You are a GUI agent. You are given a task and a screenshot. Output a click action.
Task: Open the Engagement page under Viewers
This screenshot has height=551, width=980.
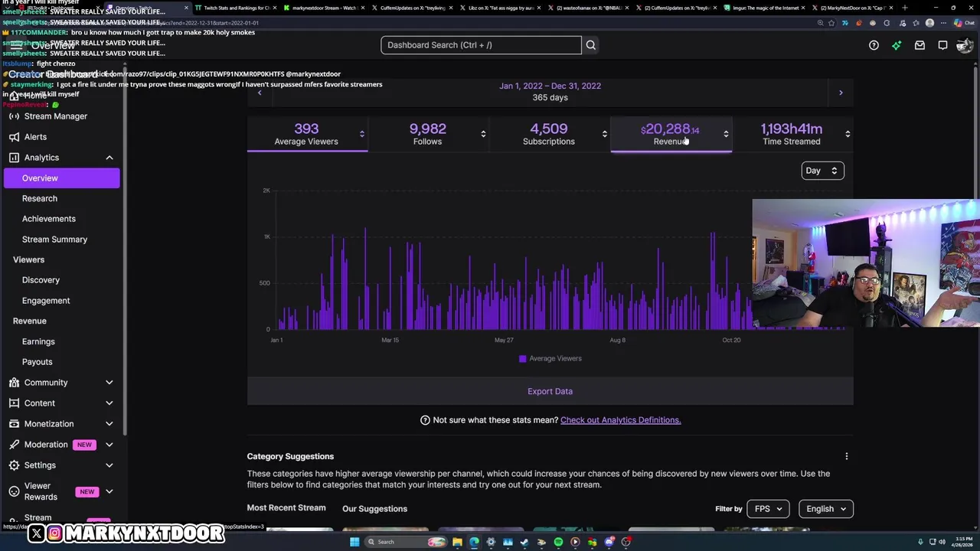pyautogui.click(x=46, y=301)
